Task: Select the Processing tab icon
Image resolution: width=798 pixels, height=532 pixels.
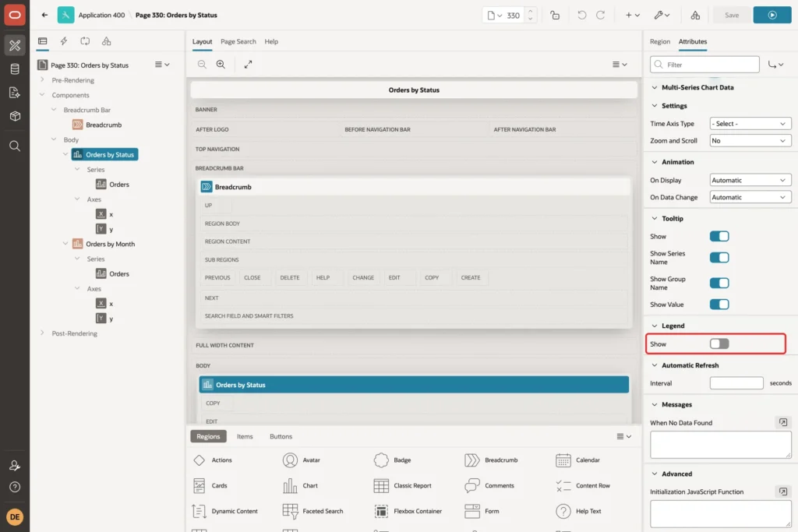Action: [85, 41]
